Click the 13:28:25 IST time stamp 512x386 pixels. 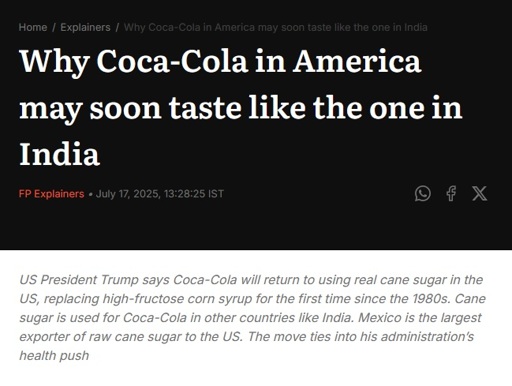coord(194,194)
